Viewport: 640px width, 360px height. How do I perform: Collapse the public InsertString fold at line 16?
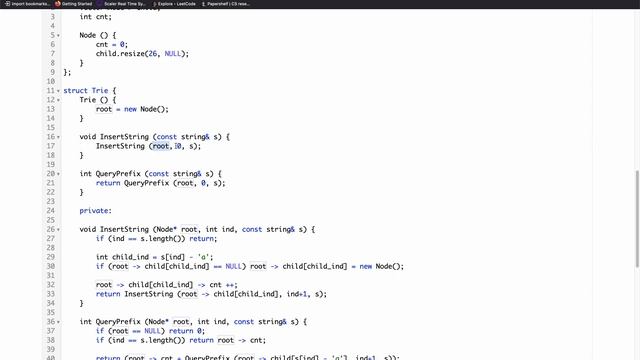click(x=58, y=137)
